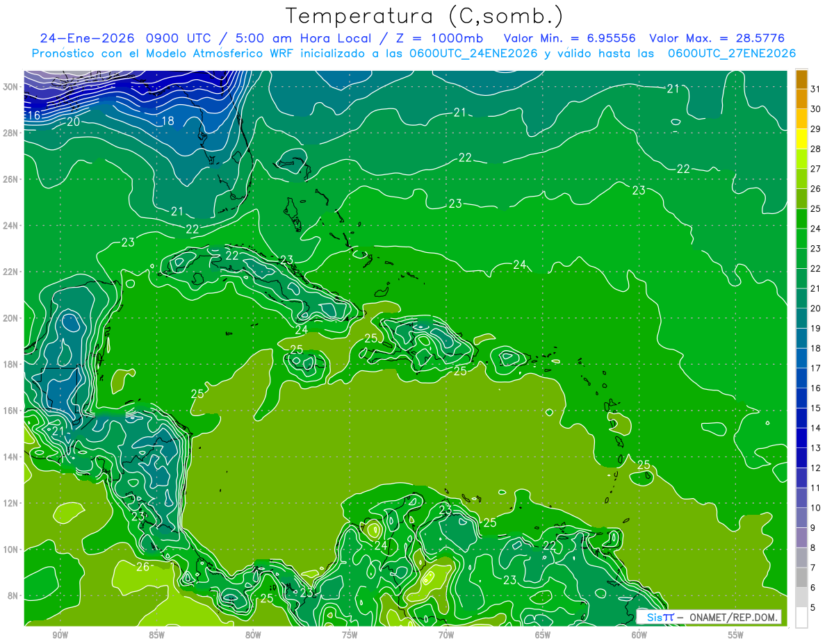This screenshot has width=834, height=644.
Task: Click the 55W longitude axis label
Action: [736, 635]
